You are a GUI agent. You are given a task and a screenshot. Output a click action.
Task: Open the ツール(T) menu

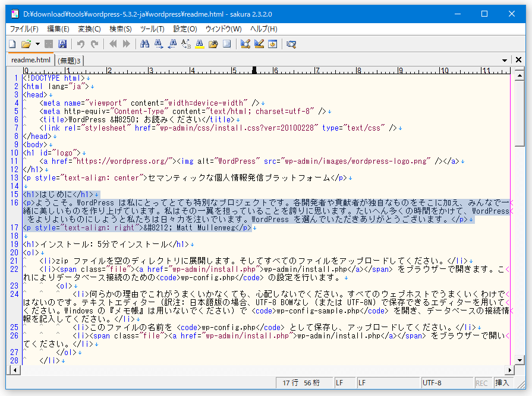click(x=152, y=28)
